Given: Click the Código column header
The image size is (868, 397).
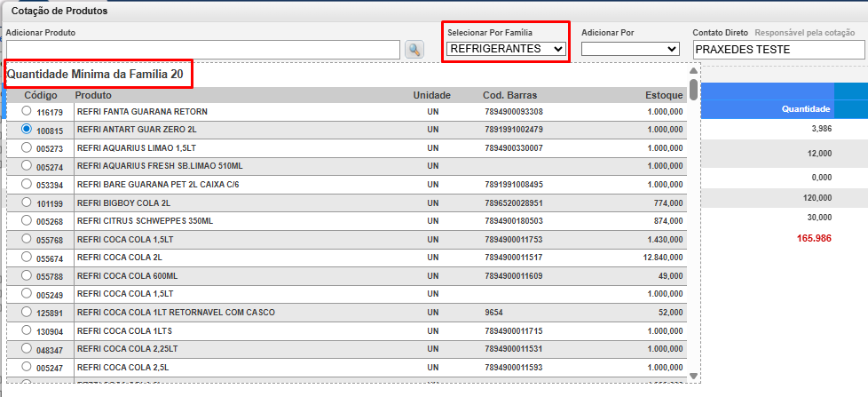Looking at the screenshot, I should coord(41,95).
